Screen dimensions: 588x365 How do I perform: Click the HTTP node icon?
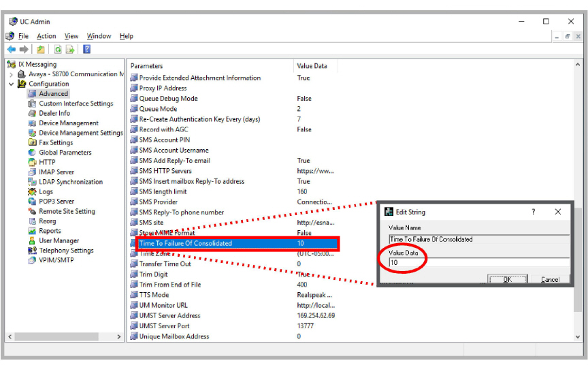click(x=32, y=162)
